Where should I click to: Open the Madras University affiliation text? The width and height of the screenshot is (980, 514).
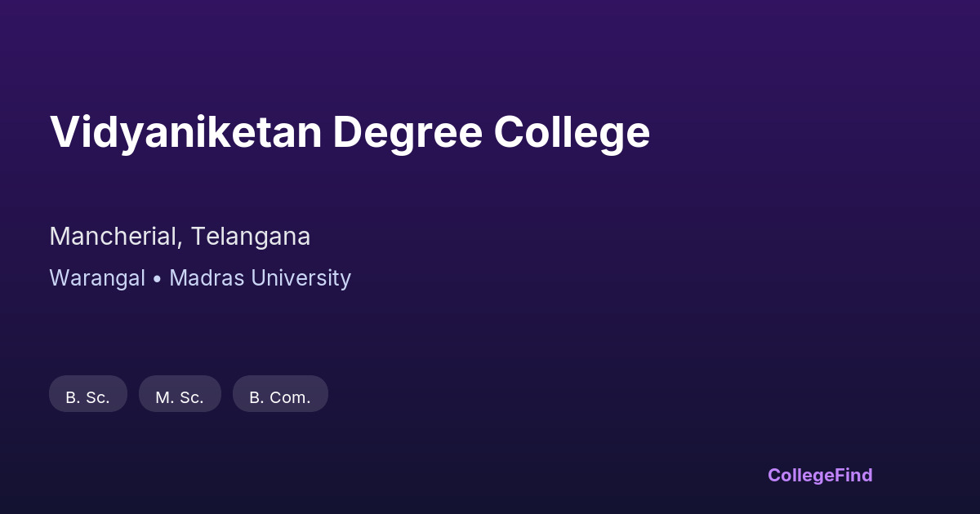coord(260,278)
